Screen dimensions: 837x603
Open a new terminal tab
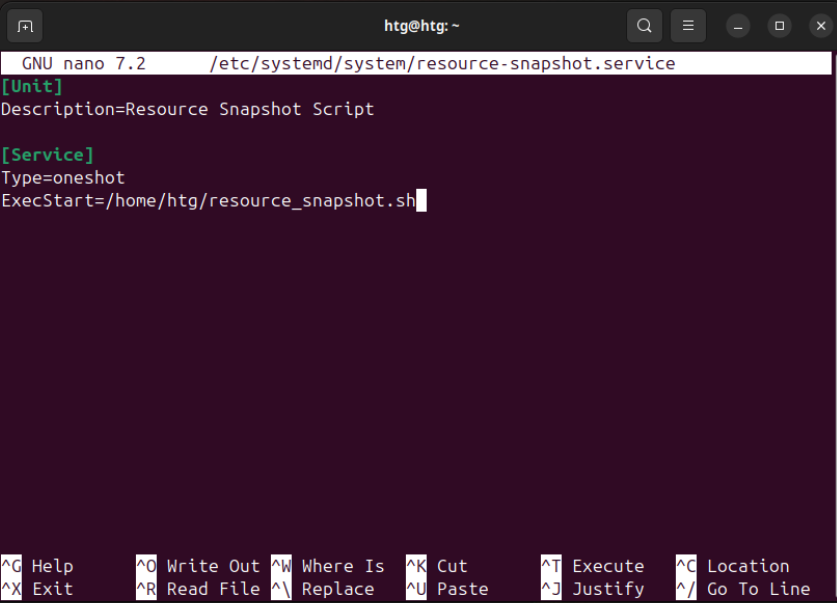click(25, 26)
